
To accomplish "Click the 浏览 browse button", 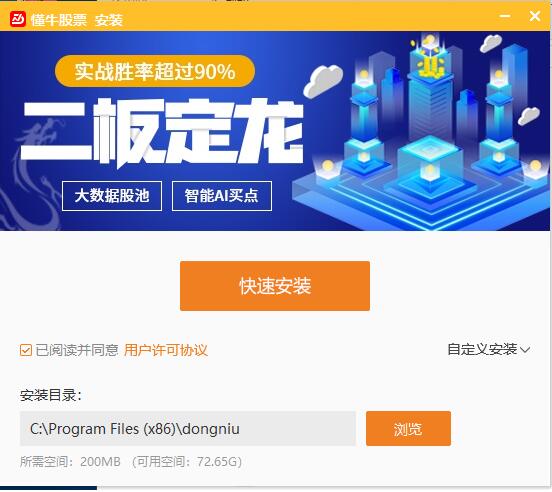I will tap(408, 429).
